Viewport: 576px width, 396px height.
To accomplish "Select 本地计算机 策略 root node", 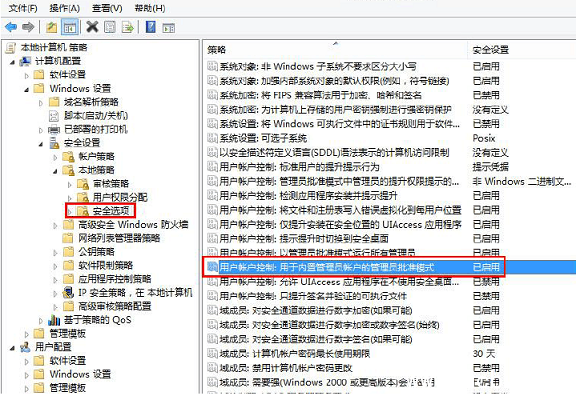I will click(x=54, y=47).
